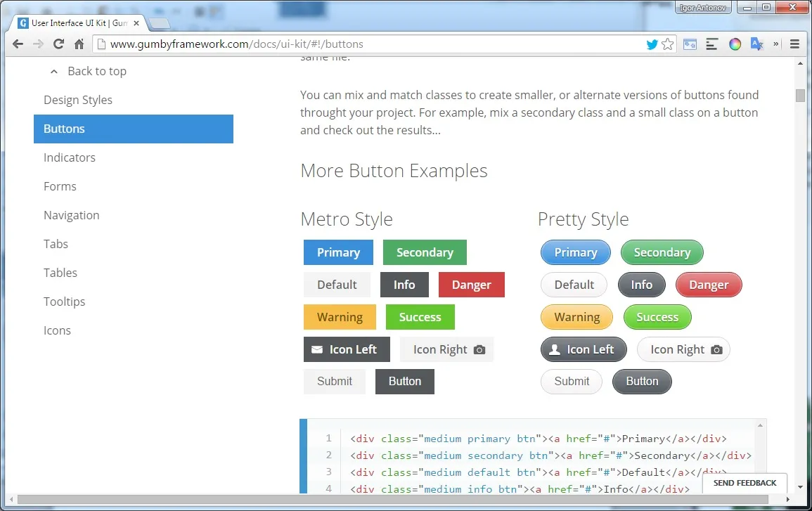
Task: Click the Igor Antonov profile button
Action: click(703, 8)
